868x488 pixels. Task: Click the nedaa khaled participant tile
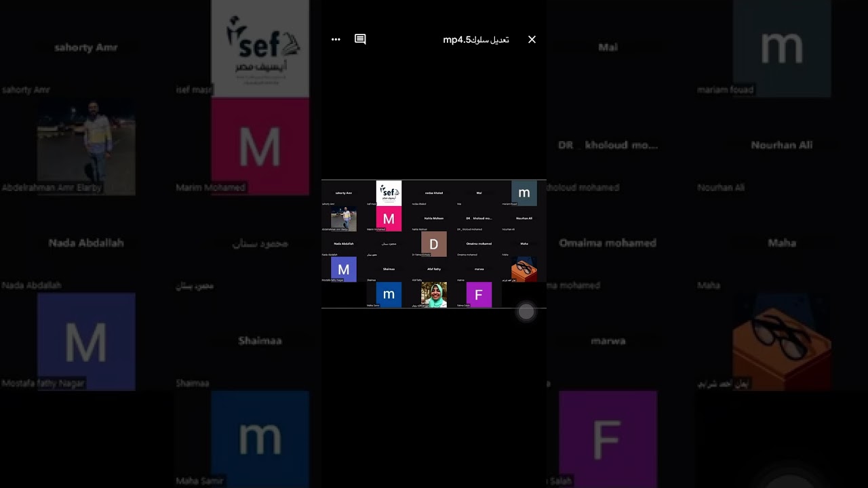click(434, 193)
